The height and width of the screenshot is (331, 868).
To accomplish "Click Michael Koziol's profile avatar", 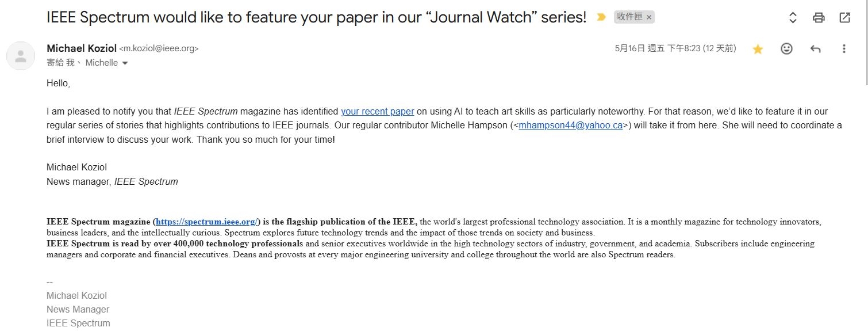I will 21,56.
